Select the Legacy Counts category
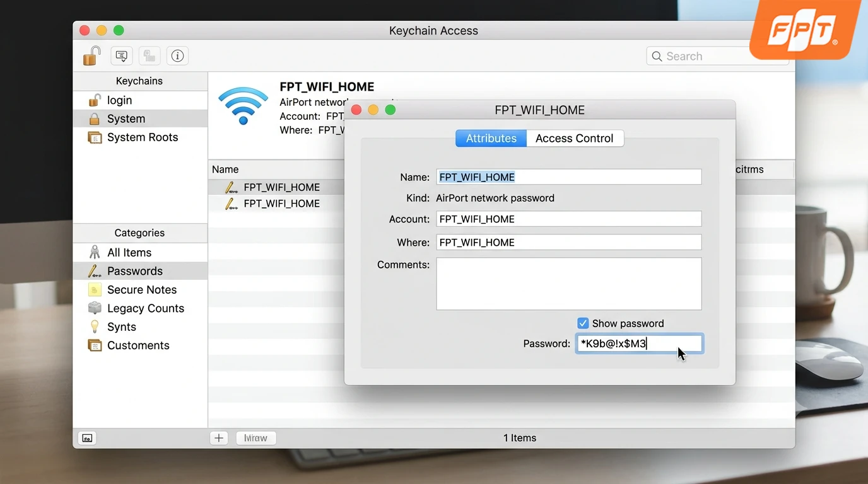This screenshot has height=484, width=868. (x=140, y=308)
